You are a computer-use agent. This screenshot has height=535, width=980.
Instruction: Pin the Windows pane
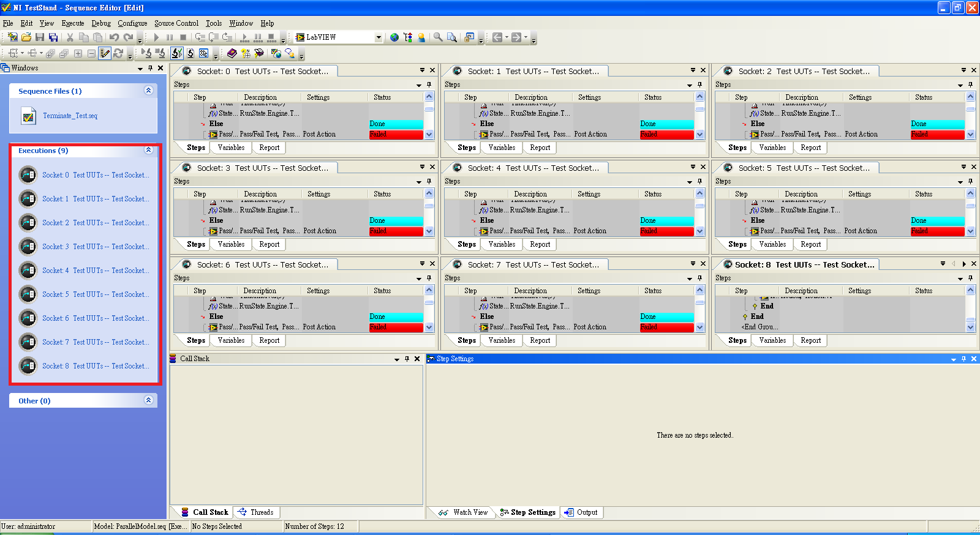(x=151, y=68)
